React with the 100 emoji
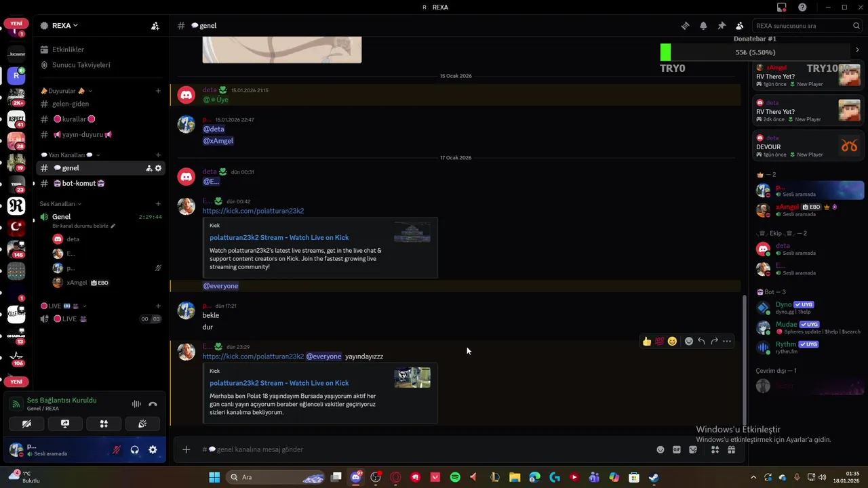Viewport: 868px width, 488px height. point(659,341)
